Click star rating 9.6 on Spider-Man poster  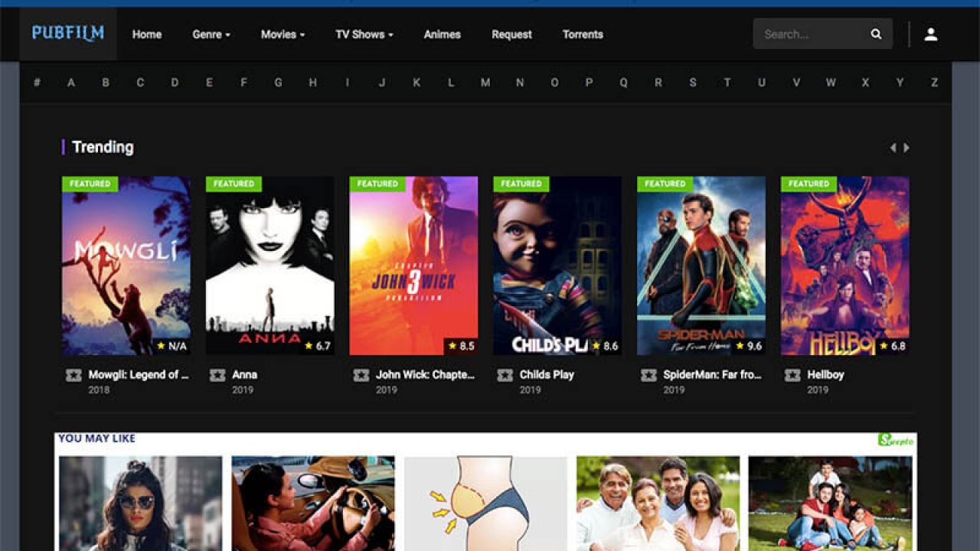click(x=749, y=346)
